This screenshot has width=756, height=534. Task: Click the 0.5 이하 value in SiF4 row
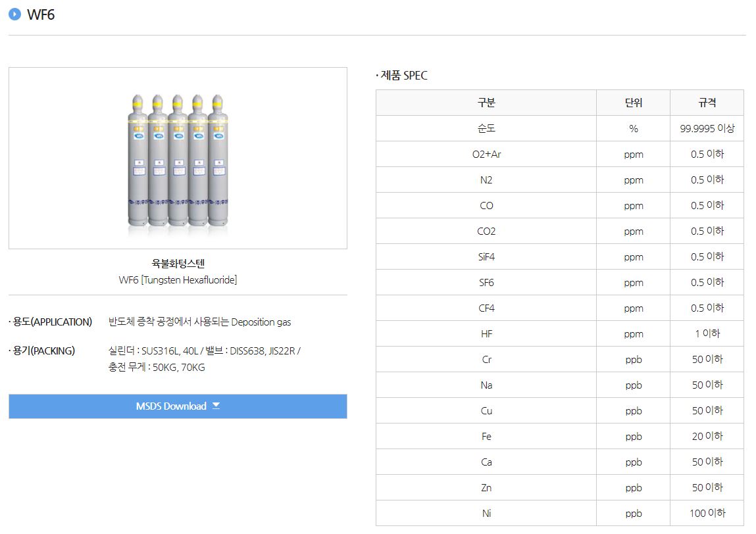pos(707,257)
